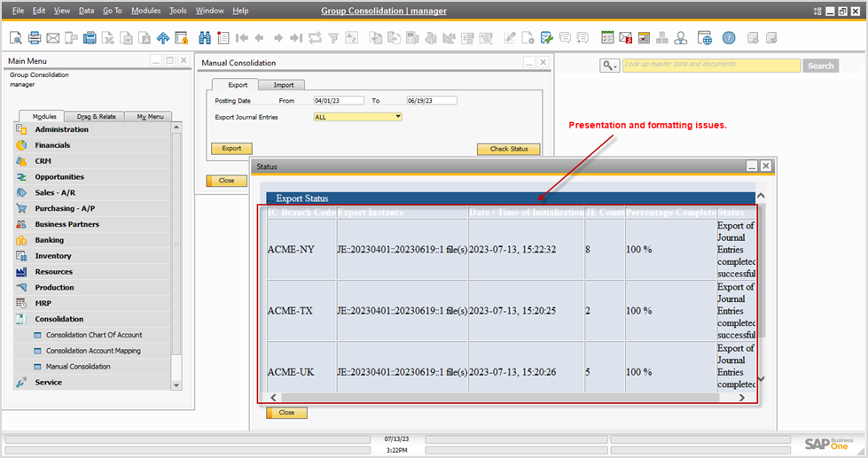The image size is (868, 458).
Task: Open the Lock Screen toolbar icon
Action: (182, 38)
